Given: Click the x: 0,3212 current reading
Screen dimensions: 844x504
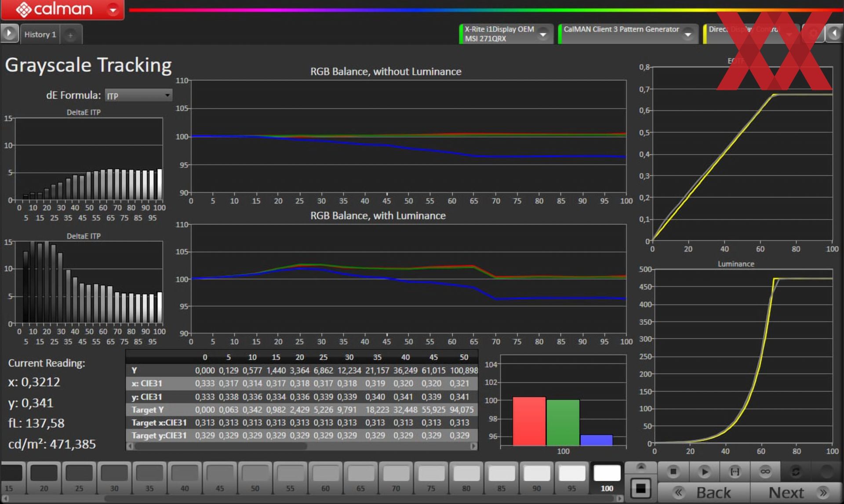Looking at the screenshot, I should point(34,382).
